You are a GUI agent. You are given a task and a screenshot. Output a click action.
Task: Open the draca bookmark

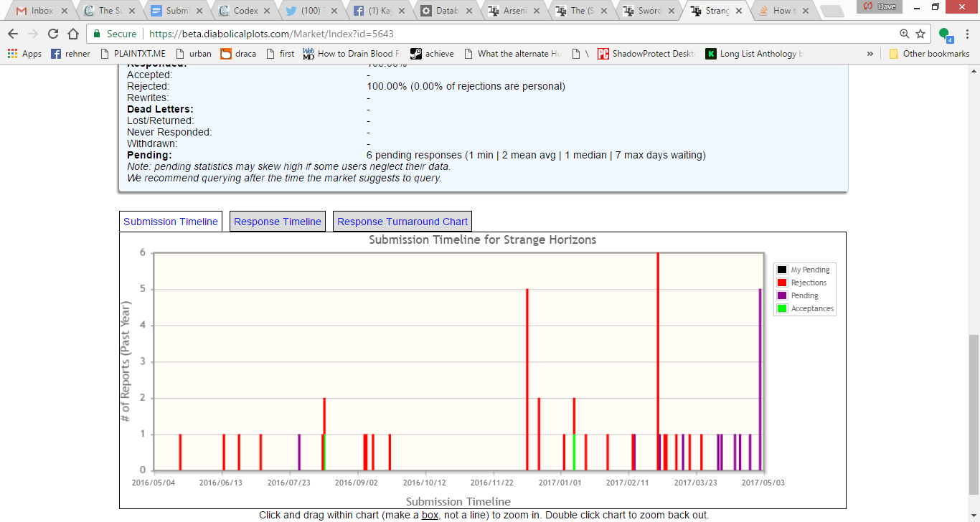[238, 54]
